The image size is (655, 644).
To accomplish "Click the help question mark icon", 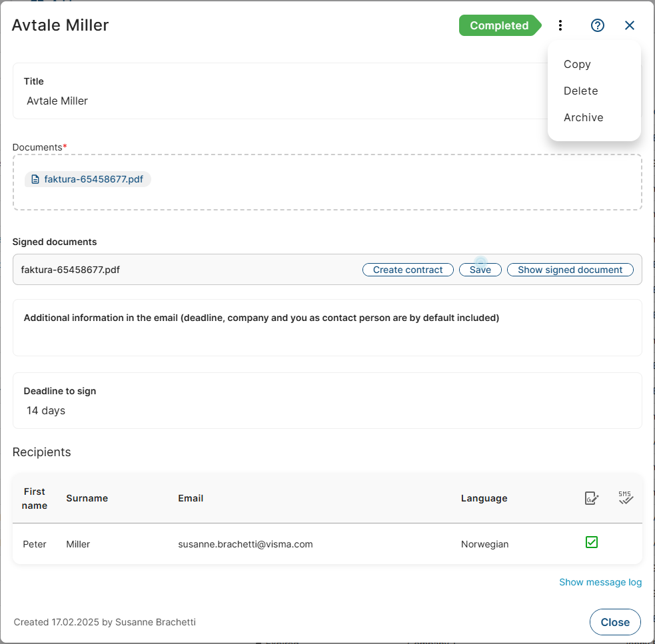I will point(598,25).
